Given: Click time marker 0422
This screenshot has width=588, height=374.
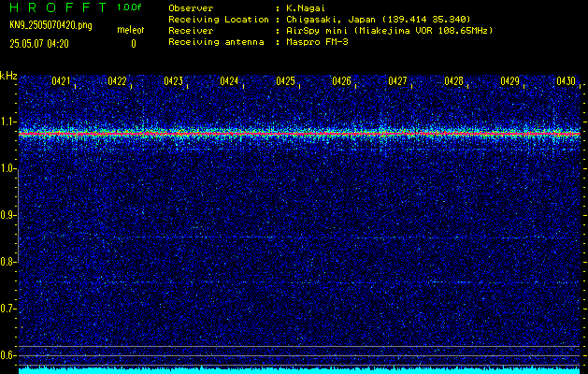Looking at the screenshot, I should tap(117, 81).
